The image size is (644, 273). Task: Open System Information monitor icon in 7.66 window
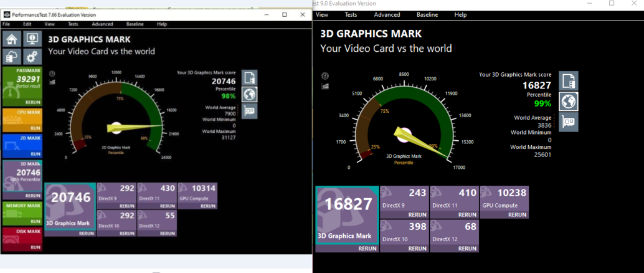coord(32,39)
